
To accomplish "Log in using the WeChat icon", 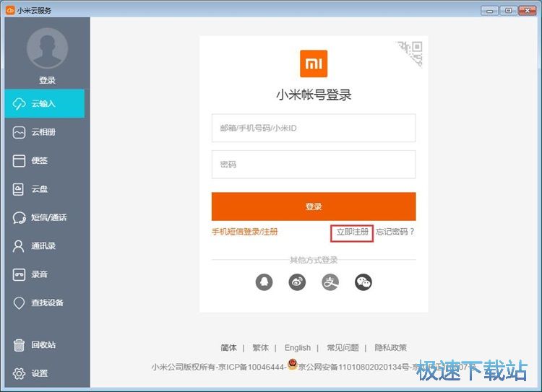I will click(x=364, y=282).
